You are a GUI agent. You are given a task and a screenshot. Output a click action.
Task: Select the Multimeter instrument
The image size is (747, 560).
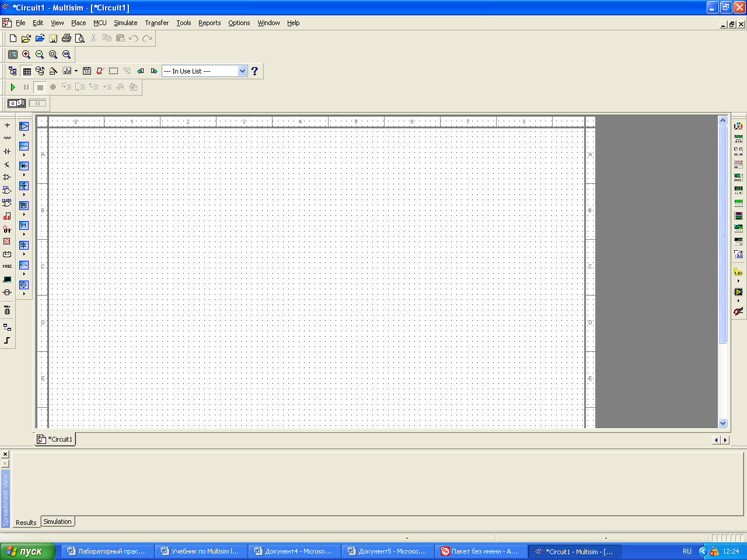click(738, 126)
